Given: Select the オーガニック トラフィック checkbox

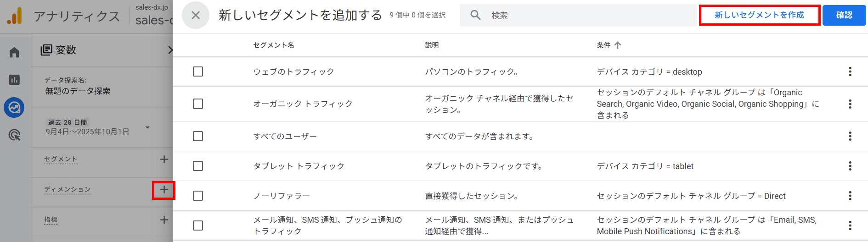Looking at the screenshot, I should [x=198, y=104].
